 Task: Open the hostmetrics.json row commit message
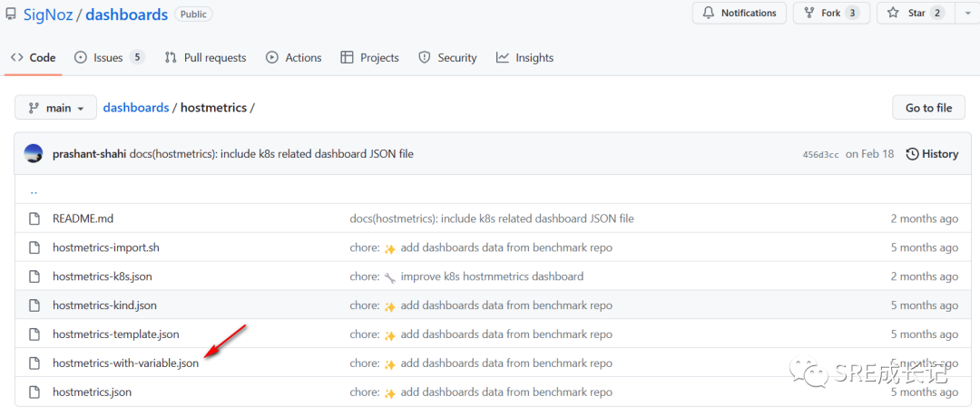pyautogui.click(x=481, y=392)
